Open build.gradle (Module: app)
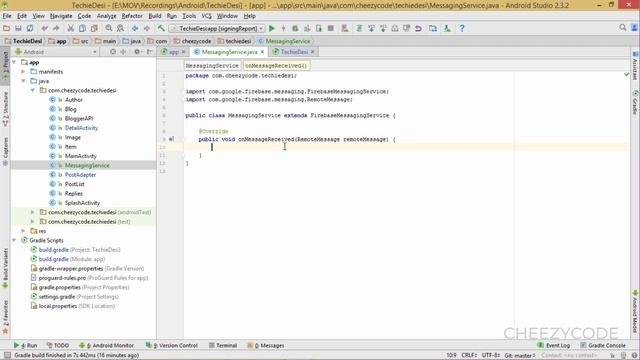 coord(71,259)
